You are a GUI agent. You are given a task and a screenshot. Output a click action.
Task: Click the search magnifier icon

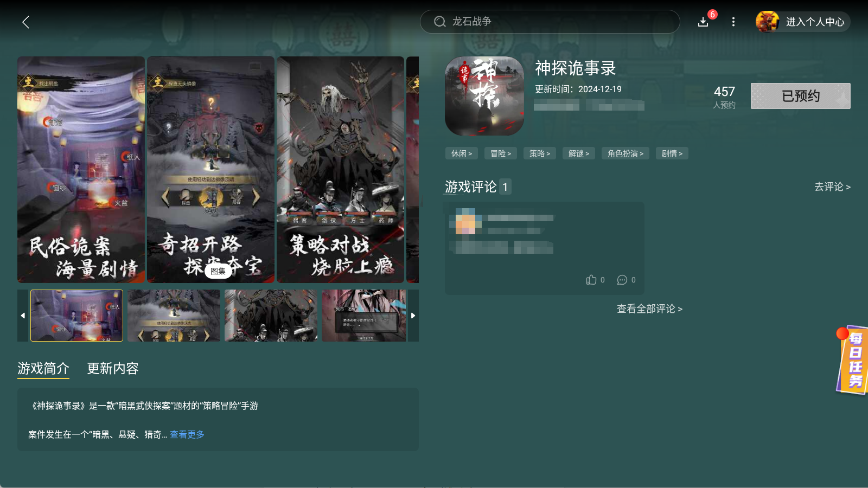coord(439,22)
